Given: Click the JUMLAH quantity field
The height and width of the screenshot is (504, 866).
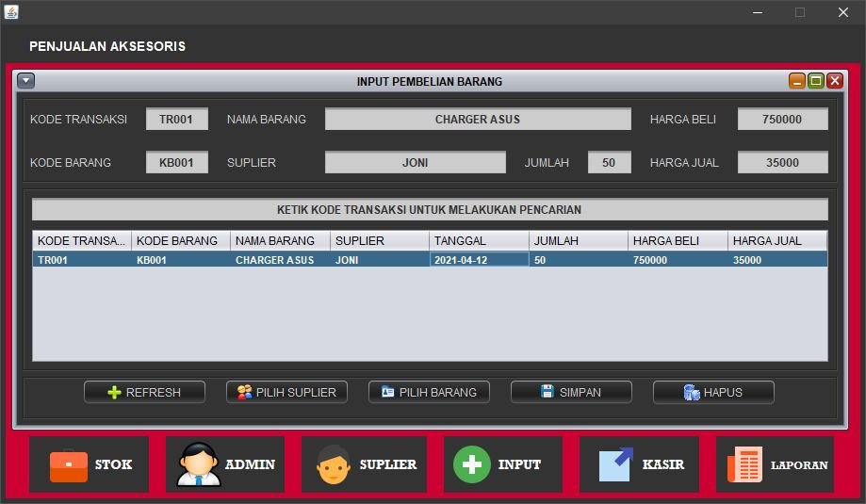Looking at the screenshot, I should coord(609,162).
